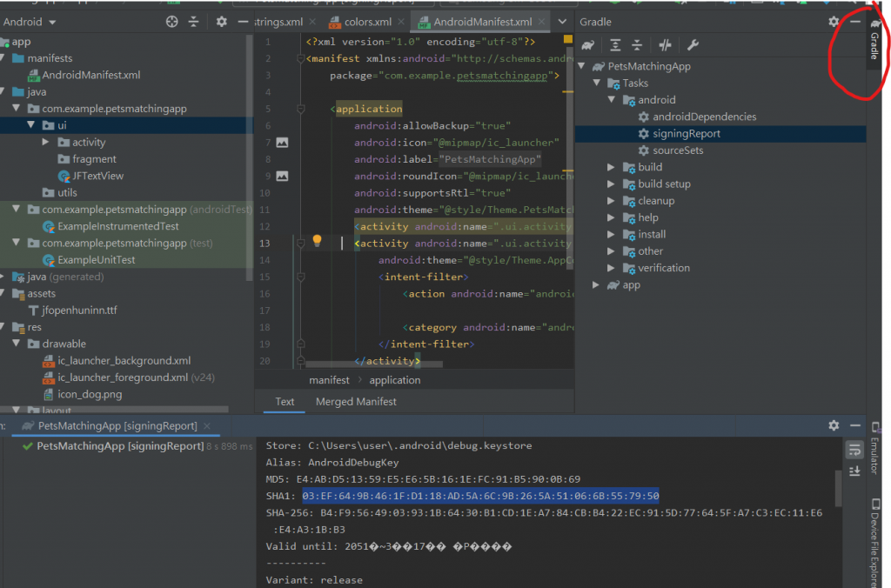Click the Gradle reload elephant toolbar icon
The image size is (891, 588).
point(589,45)
